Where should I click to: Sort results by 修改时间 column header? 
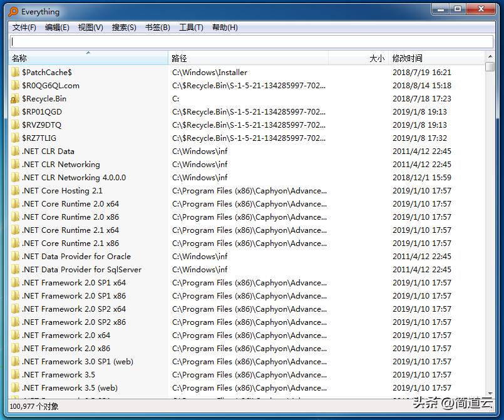pos(436,58)
